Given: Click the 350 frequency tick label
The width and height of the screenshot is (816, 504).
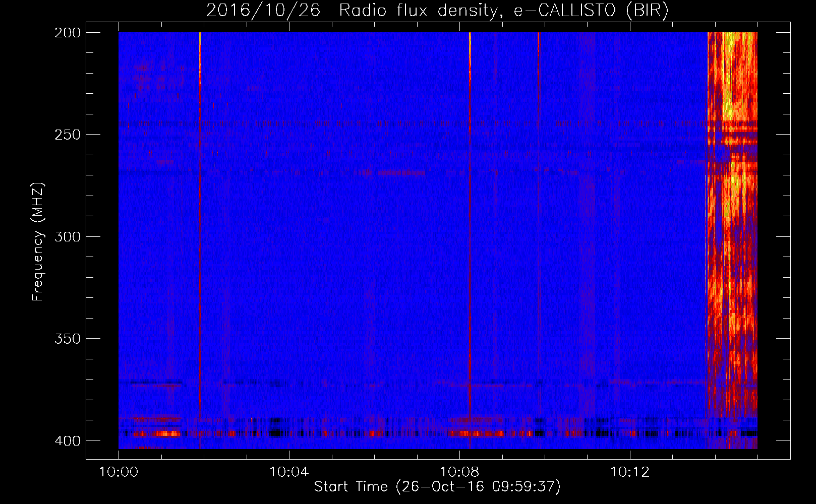Looking at the screenshot, I should pos(68,339).
